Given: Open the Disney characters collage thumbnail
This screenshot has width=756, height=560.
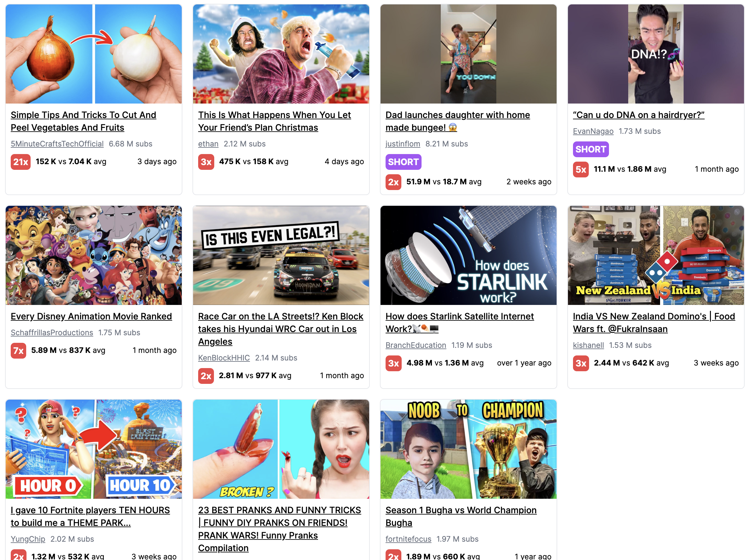Looking at the screenshot, I should (x=93, y=255).
